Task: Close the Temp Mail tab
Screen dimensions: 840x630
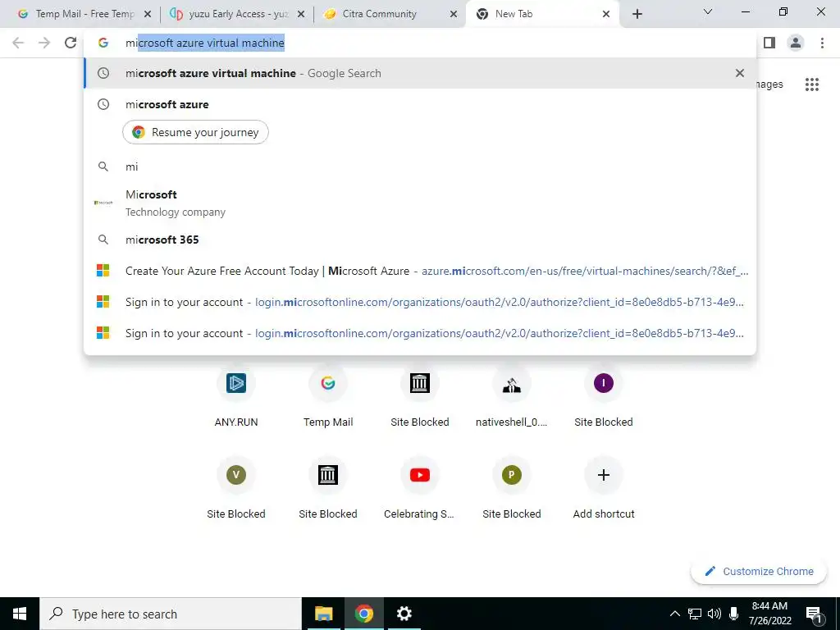Action: (x=148, y=14)
